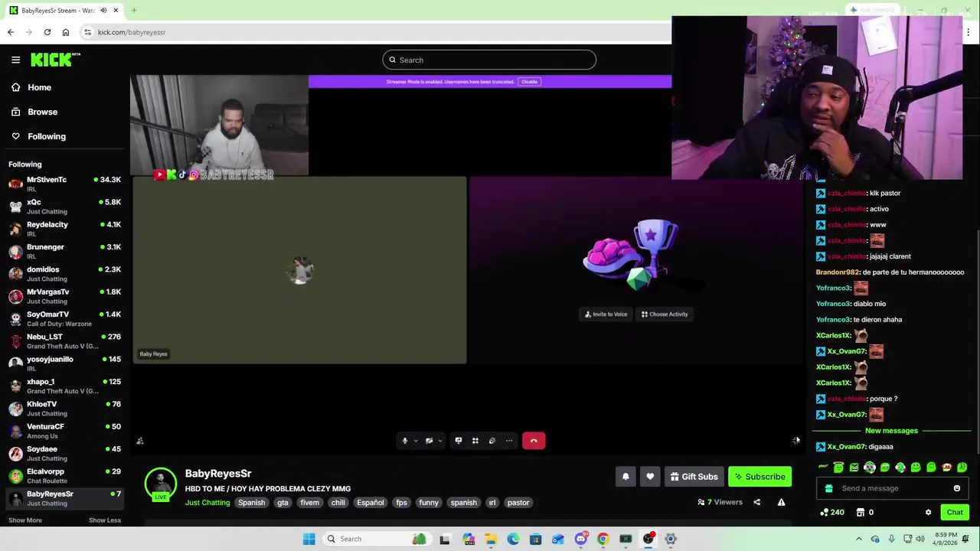Viewport: 980px width, 551px height.
Task: Click the browser home icon
Action: point(66,32)
